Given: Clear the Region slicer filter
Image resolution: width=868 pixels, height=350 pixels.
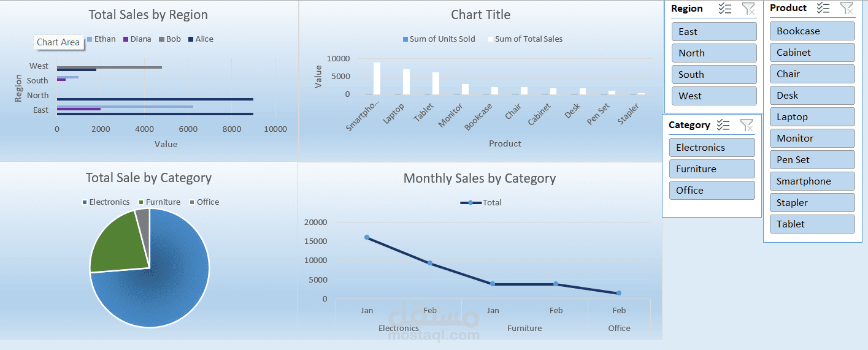Looking at the screenshot, I should coord(748,9).
